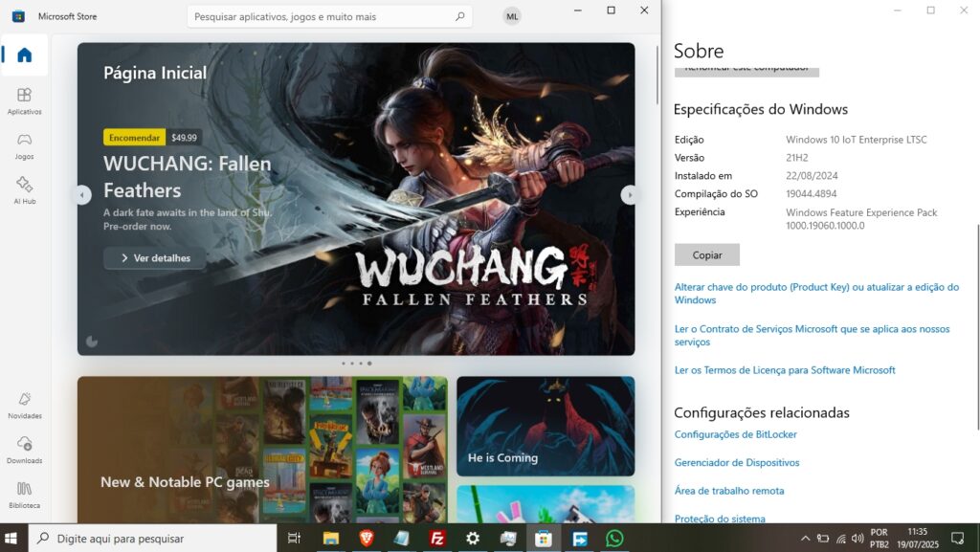
Task: Click the install date 22/08/2024
Action: tap(812, 176)
